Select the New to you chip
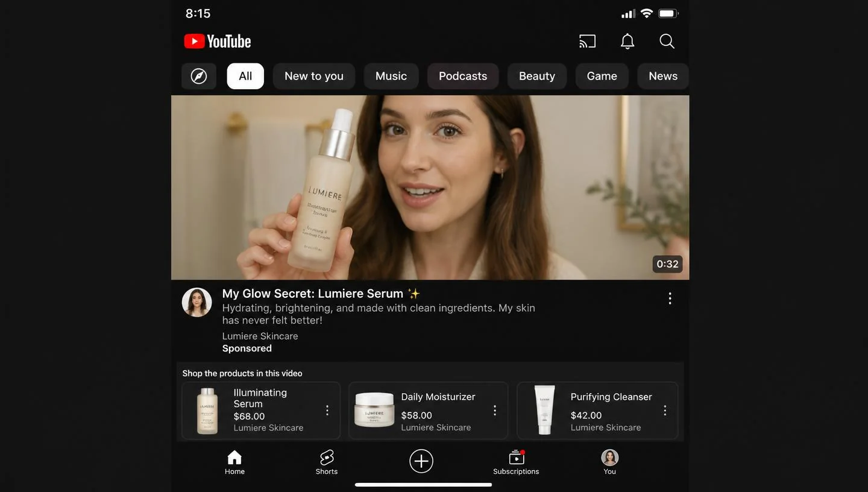Screen dimensions: 868x492 click(x=314, y=76)
